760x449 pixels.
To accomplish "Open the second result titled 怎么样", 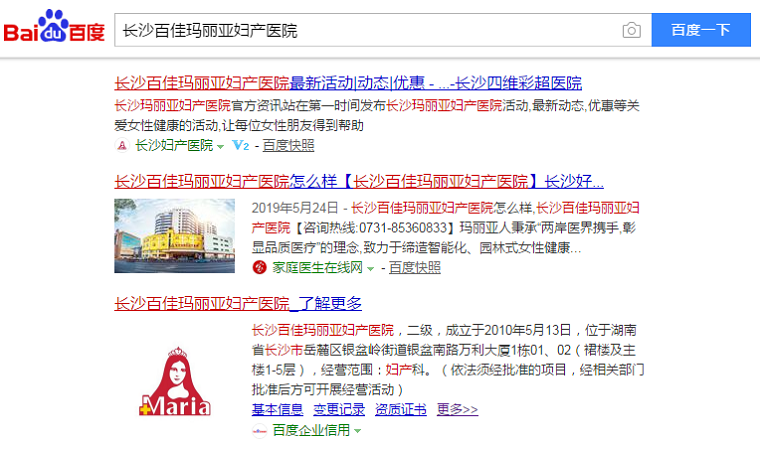I will [x=358, y=182].
